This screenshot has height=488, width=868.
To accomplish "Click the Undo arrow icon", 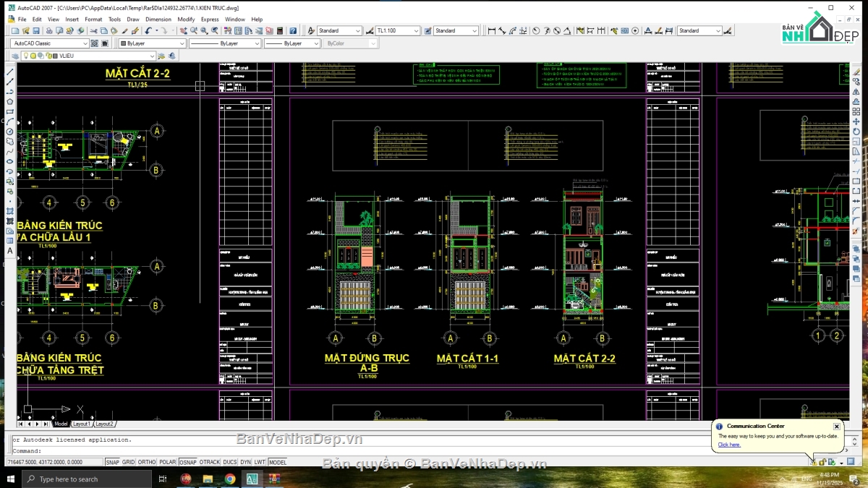I will [x=148, y=30].
